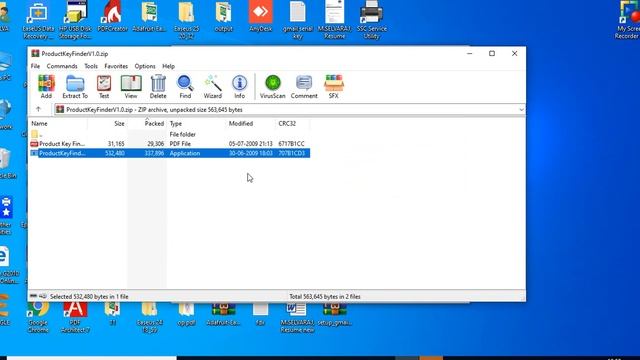Click the Add toolbar icon in WinRAR
Image resolution: width=640 pixels, height=360 pixels.
tap(46, 87)
